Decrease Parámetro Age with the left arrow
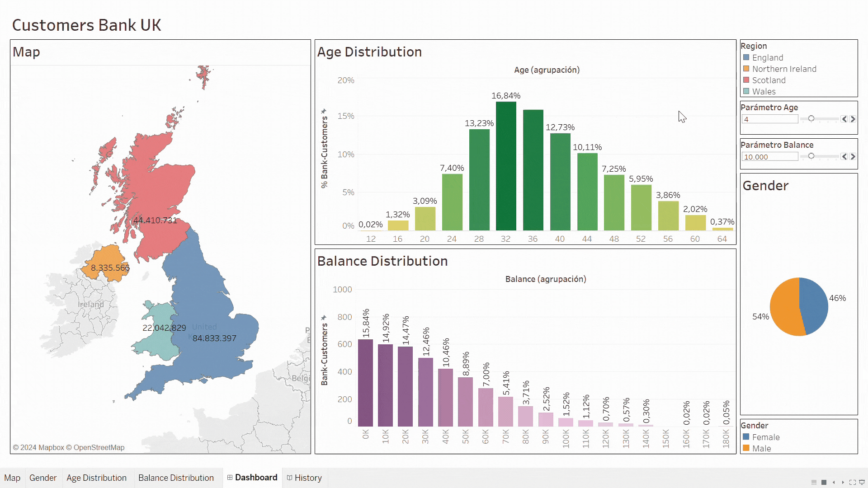The image size is (868, 488). pos(844,119)
